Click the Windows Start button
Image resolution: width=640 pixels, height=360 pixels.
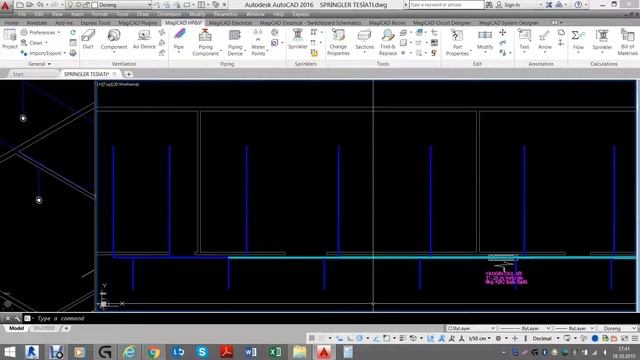tap(9, 352)
